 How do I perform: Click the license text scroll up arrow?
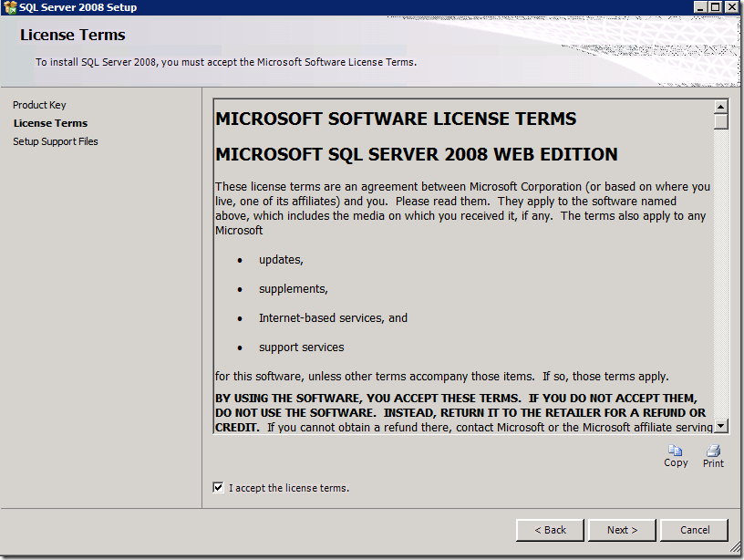[x=720, y=107]
